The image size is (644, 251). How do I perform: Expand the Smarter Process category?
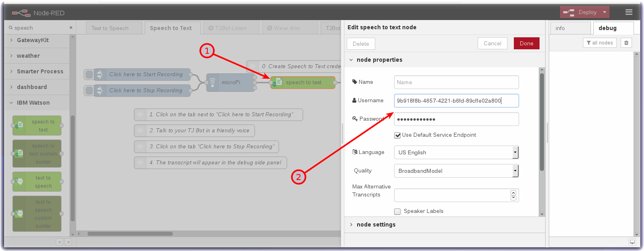[37, 71]
